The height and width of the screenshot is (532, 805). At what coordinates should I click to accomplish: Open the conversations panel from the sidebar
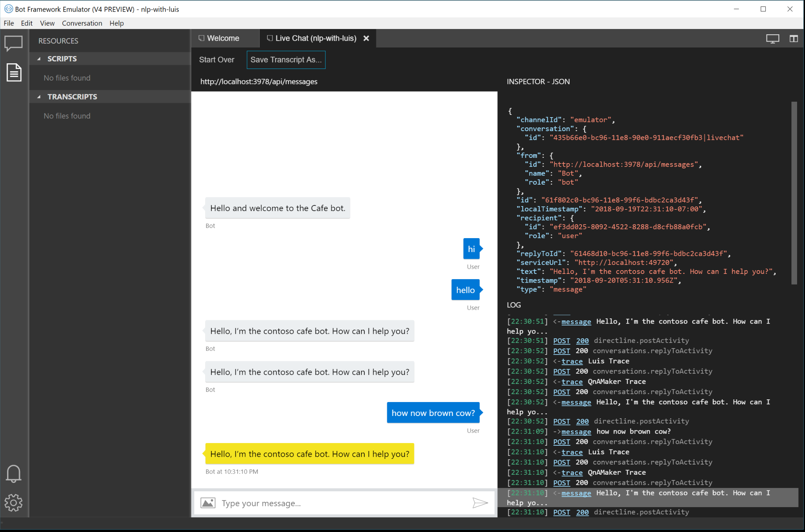[x=14, y=43]
